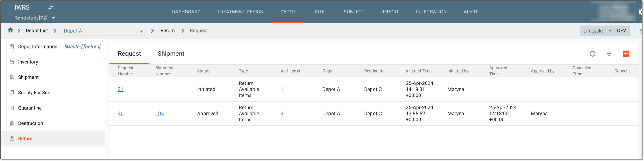Select the Depot menu item
This screenshot has height=161, width=644.
[x=288, y=12]
